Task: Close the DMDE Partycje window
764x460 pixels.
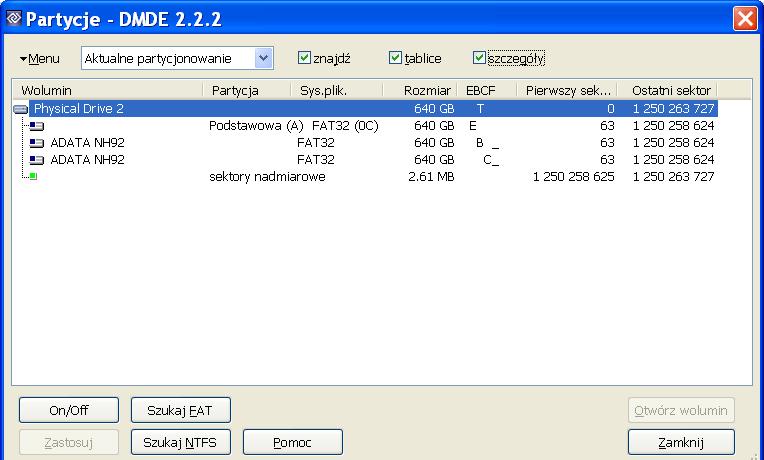Action: 745,19
